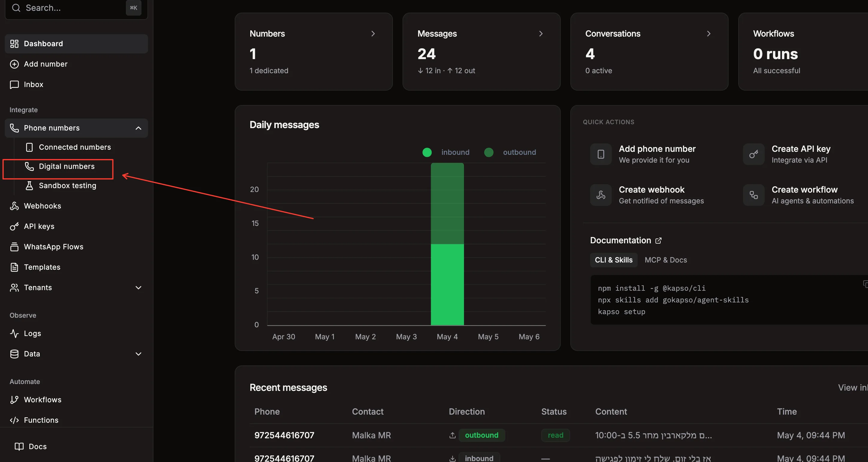The height and width of the screenshot is (462, 868).
Task: Click the API keys key icon
Action: pos(14,226)
